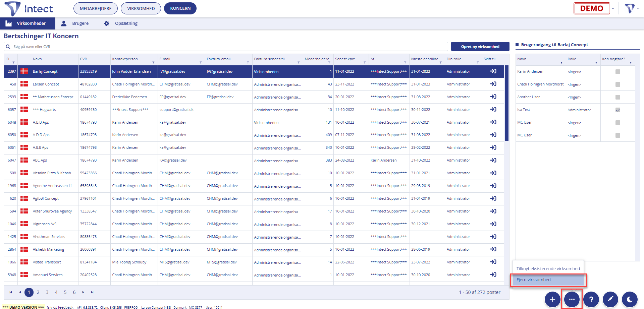Viewport: 644px width, 309px height.
Task: Click the DEMO button
Action: pos(592,8)
